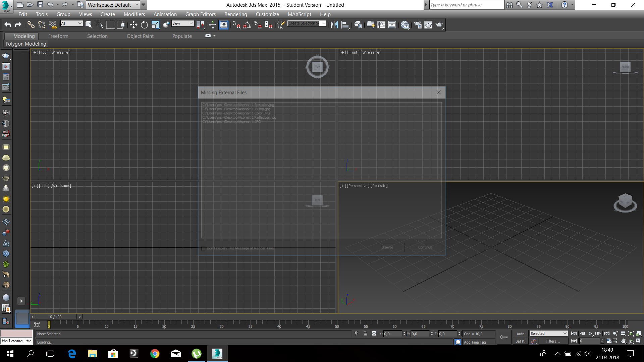Select the Select and Move tool
The image size is (644, 362).
[x=133, y=24]
